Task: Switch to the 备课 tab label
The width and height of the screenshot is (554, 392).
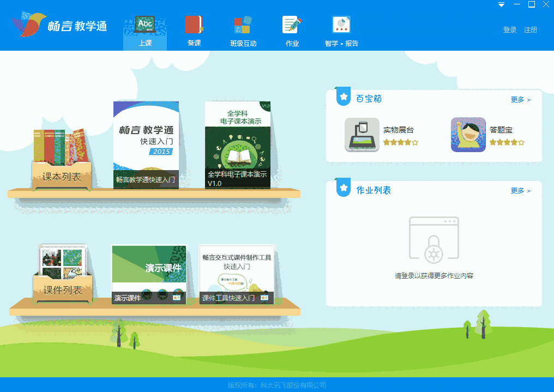Action: (194, 43)
